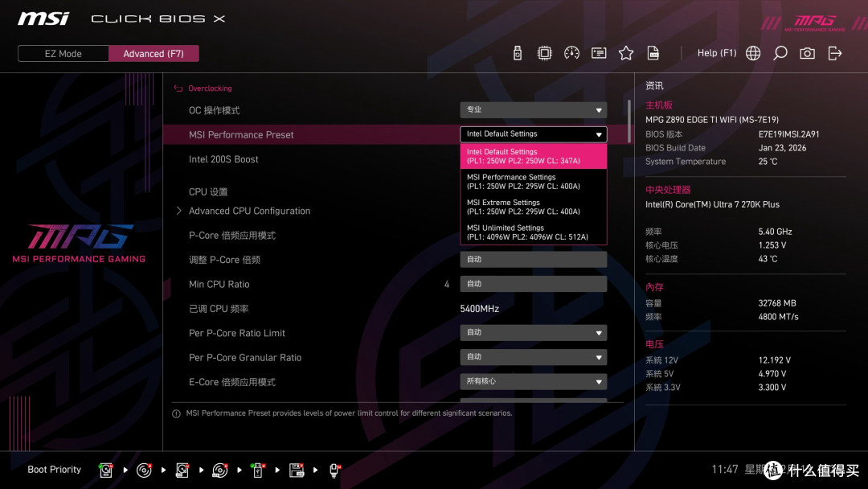Select hard disk boot device with green check
This screenshot has width=868, height=489.
click(106, 470)
